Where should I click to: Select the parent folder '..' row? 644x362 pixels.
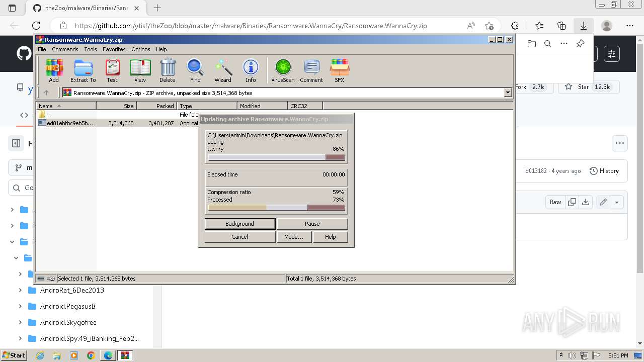(118, 115)
